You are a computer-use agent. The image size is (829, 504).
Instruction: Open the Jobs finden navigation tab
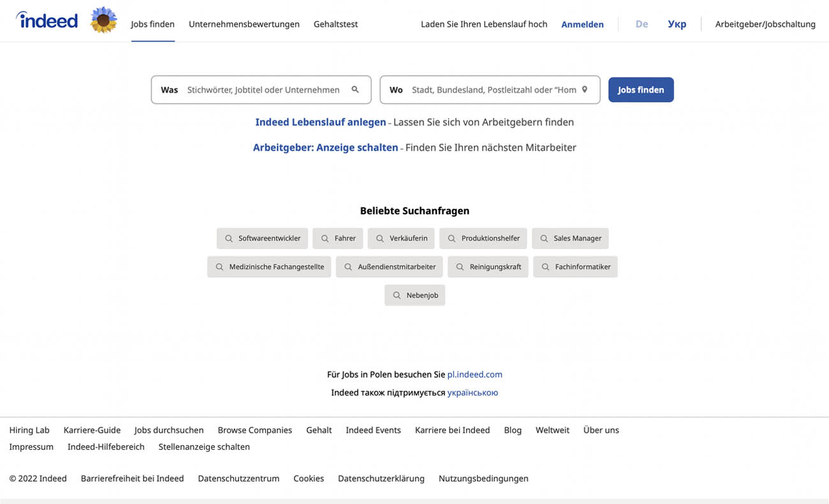(152, 24)
